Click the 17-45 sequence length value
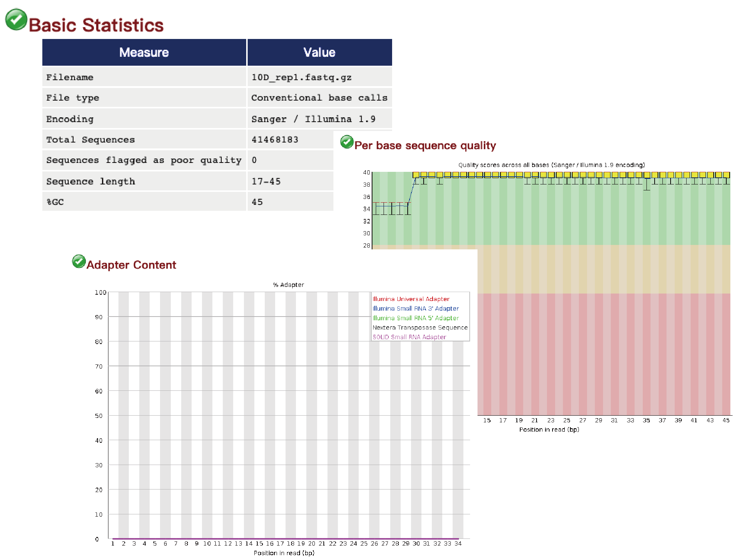Viewport: 743px width, 560px height. click(266, 181)
